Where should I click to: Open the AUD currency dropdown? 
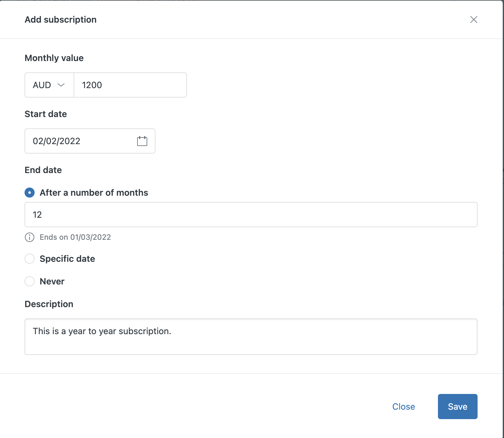[49, 85]
